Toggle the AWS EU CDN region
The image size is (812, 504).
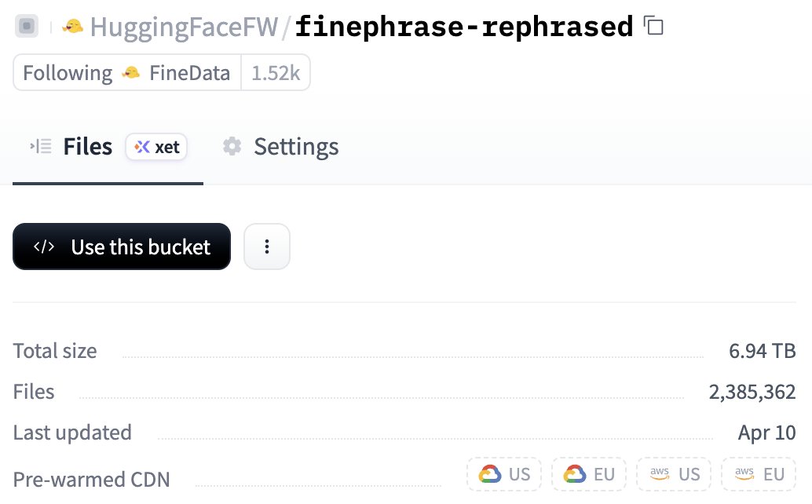[759, 474]
